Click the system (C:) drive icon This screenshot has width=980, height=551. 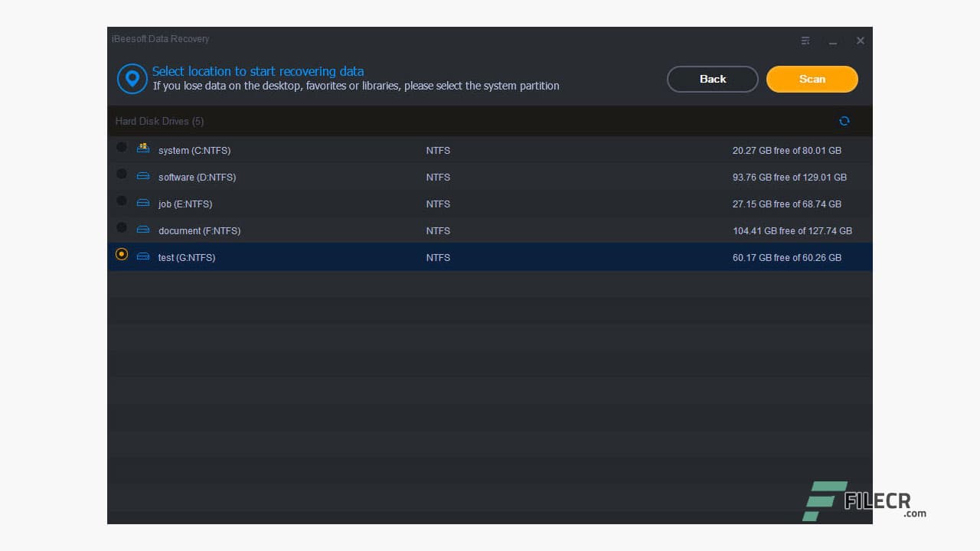tap(143, 149)
